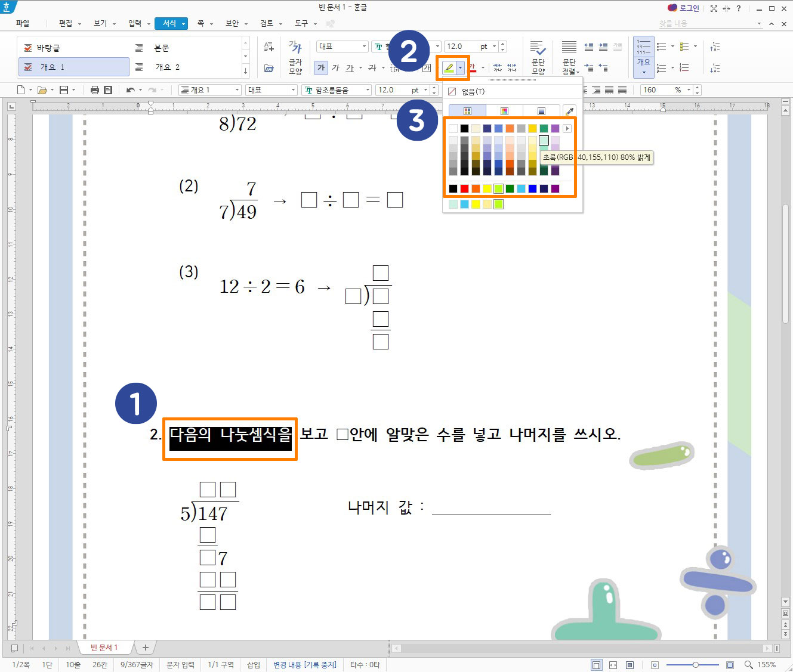The width and height of the screenshot is (793, 672).
Task: Open the 도구 menu
Action: coord(301,23)
